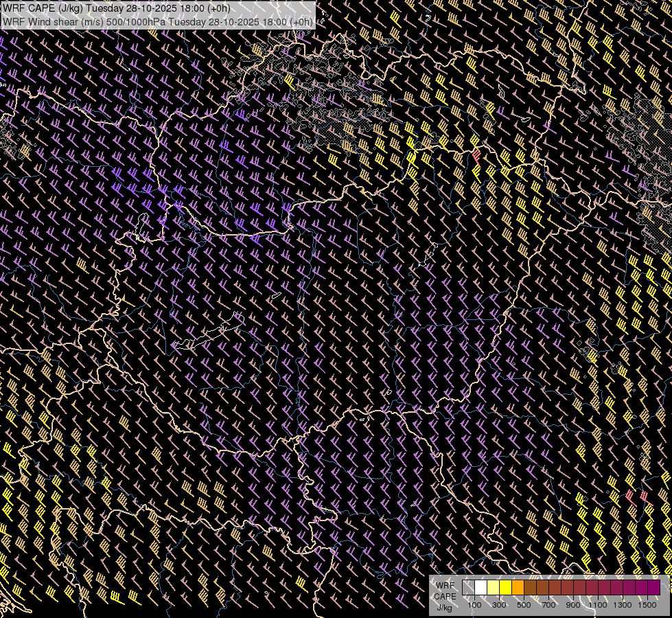Click the 500 label in the legend

pyautogui.click(x=524, y=605)
